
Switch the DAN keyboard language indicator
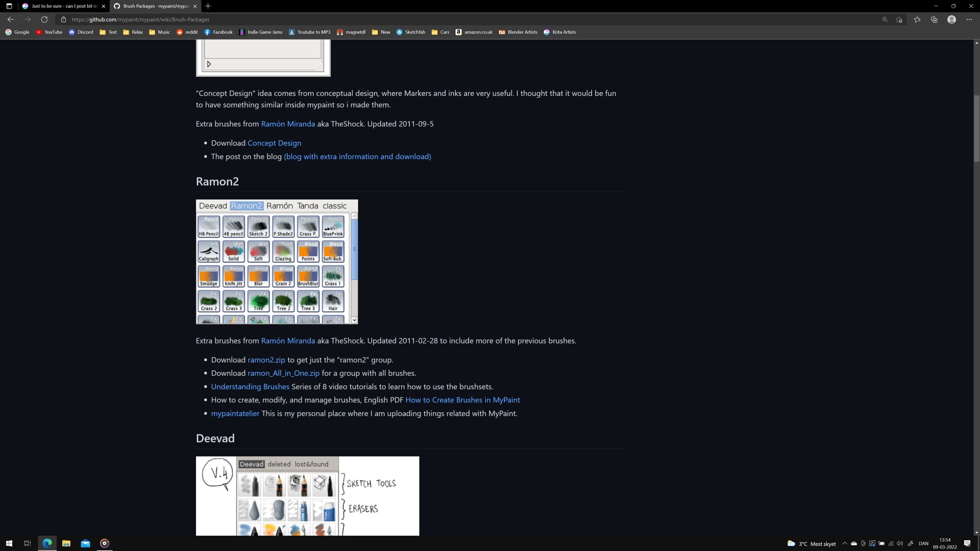923,544
